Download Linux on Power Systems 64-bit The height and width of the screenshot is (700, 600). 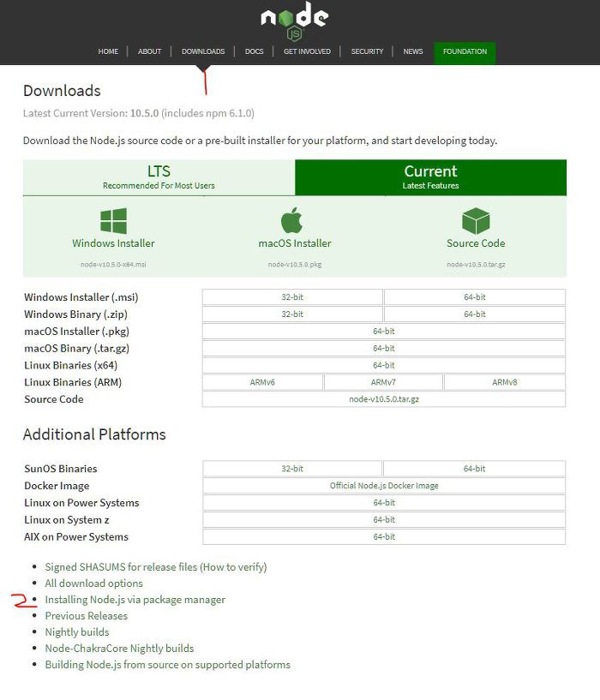tap(384, 502)
